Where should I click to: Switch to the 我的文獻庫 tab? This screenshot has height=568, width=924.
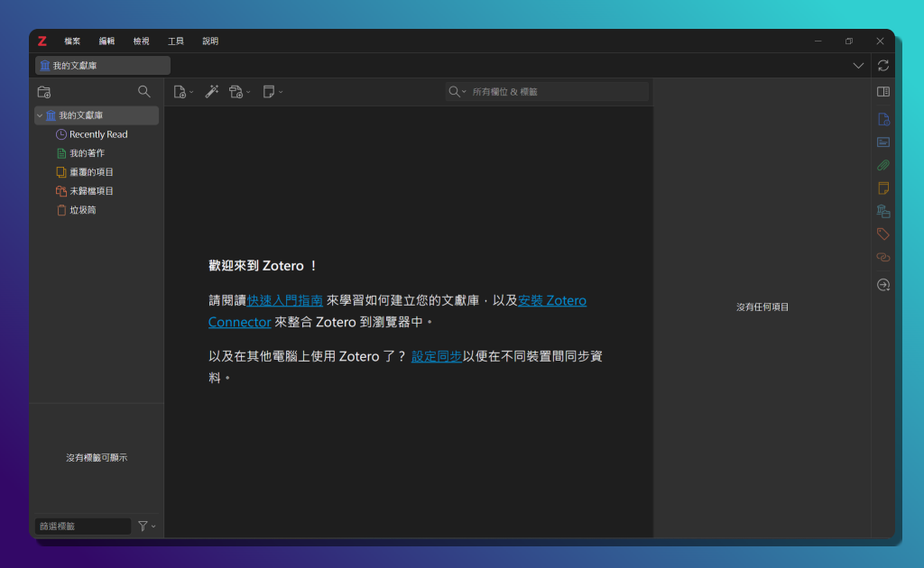[103, 65]
